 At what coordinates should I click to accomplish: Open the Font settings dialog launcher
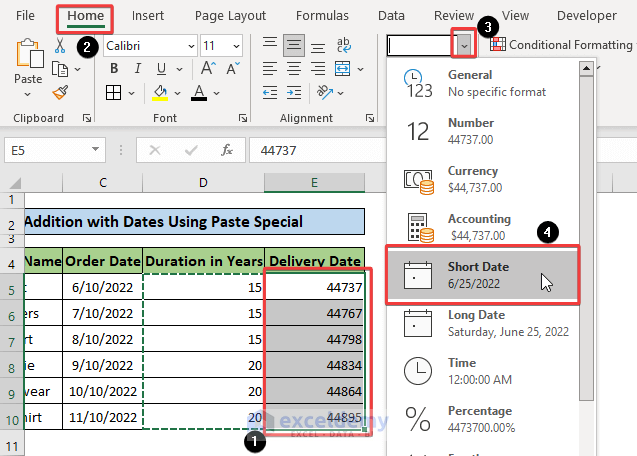[243, 118]
